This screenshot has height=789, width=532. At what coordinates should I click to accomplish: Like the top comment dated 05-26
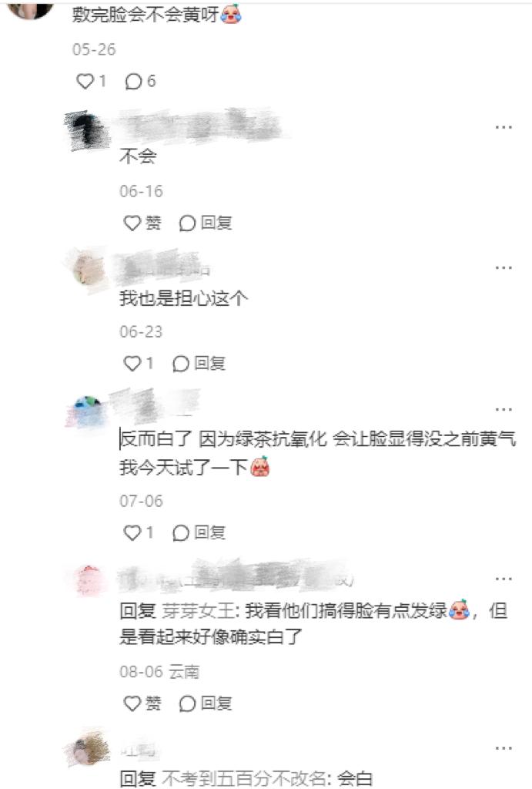pos(91,81)
